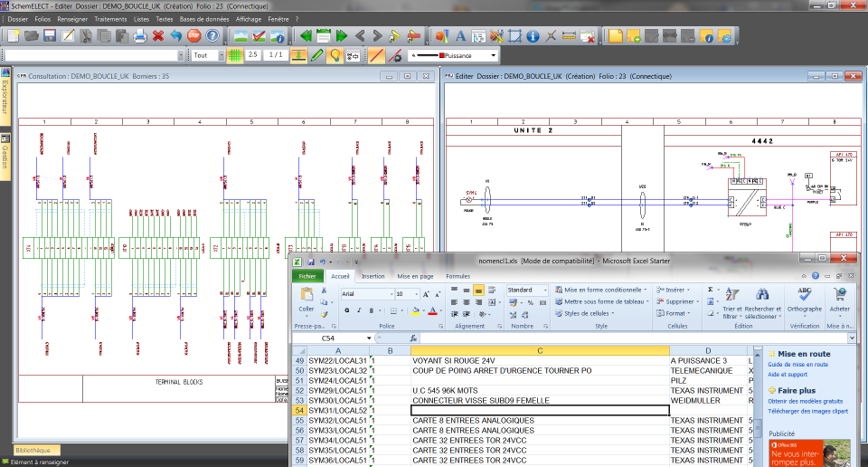Open help with the blue question mark icon
This screenshot has height=467, width=868.
pos(212,36)
